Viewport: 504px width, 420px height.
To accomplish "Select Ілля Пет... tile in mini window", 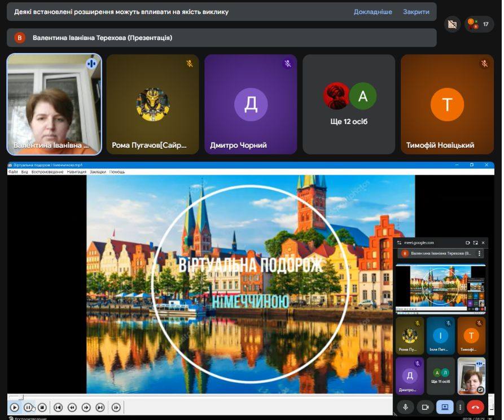I will coord(440,335).
